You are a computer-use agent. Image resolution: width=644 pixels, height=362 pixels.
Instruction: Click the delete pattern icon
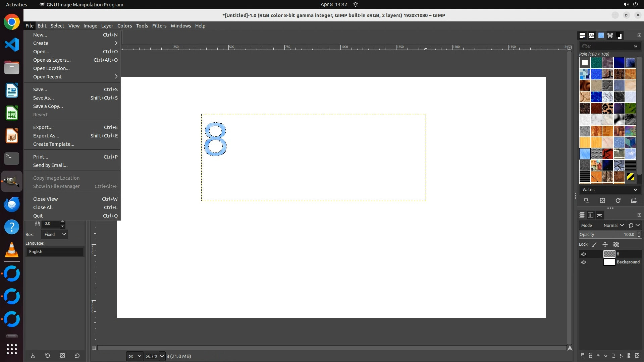(x=602, y=200)
